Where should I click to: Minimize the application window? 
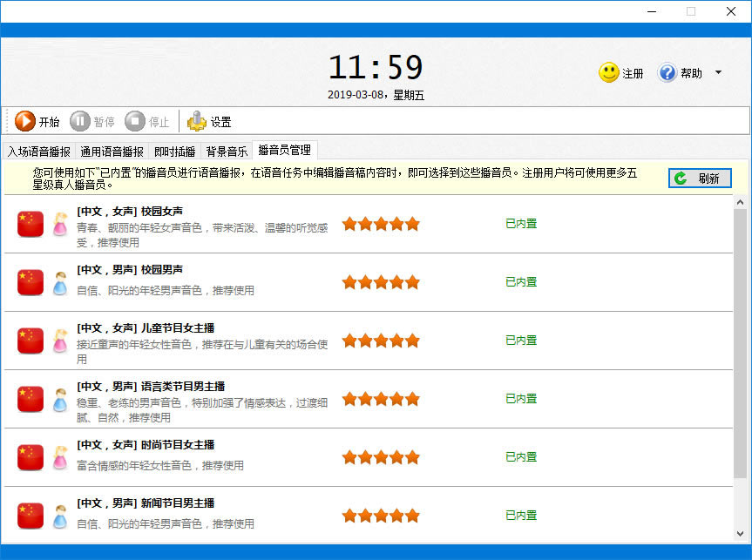pos(651,11)
